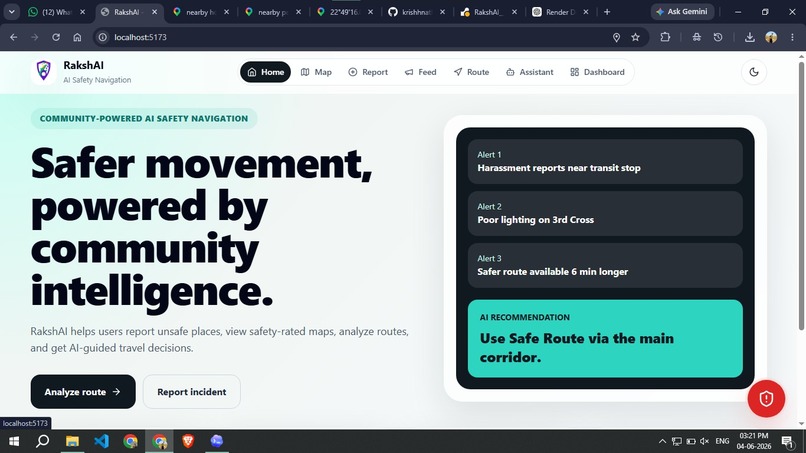Viewport: 806px width, 453px height.
Task: Click the muted volume tray icon
Action: 704,441
